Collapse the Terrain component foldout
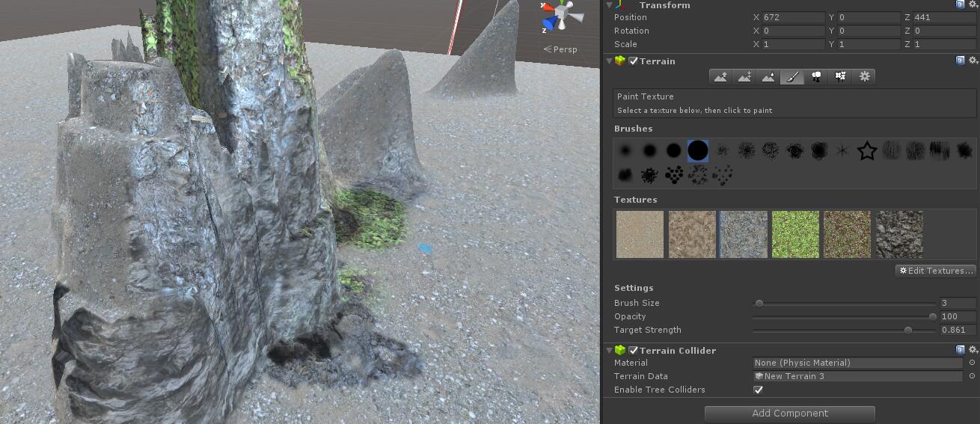This screenshot has height=424, width=980. [x=609, y=61]
